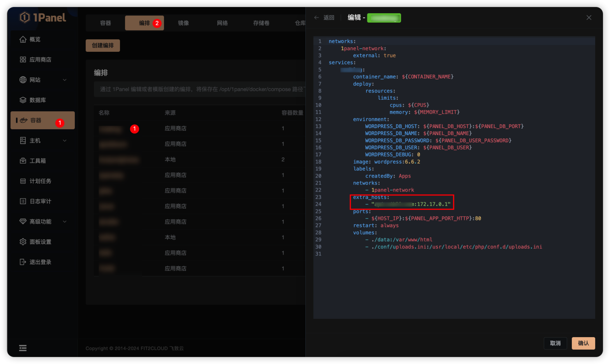Click the 来源 column header
Viewport: 610px width, 364px height.
point(170,113)
